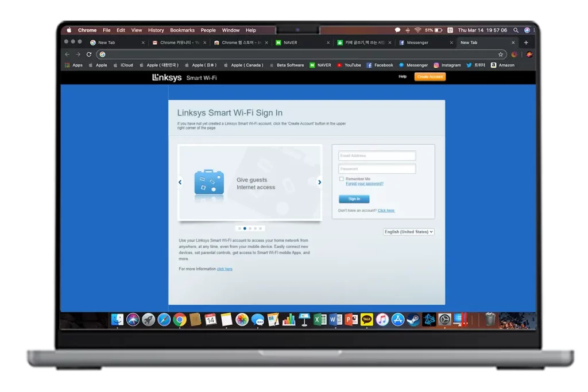Launch Microsoft Excel from the Dock
The height and width of the screenshot is (392, 588).
point(320,320)
